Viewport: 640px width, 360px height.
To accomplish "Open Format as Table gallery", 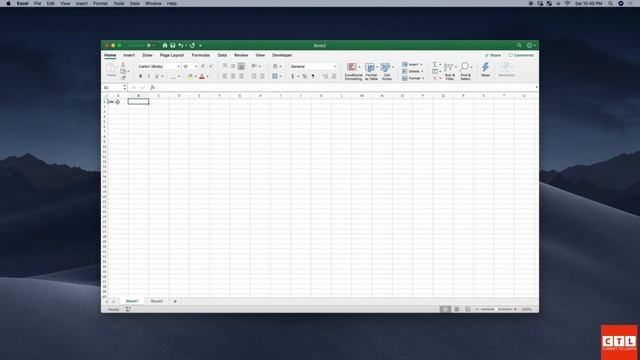I will [x=371, y=71].
